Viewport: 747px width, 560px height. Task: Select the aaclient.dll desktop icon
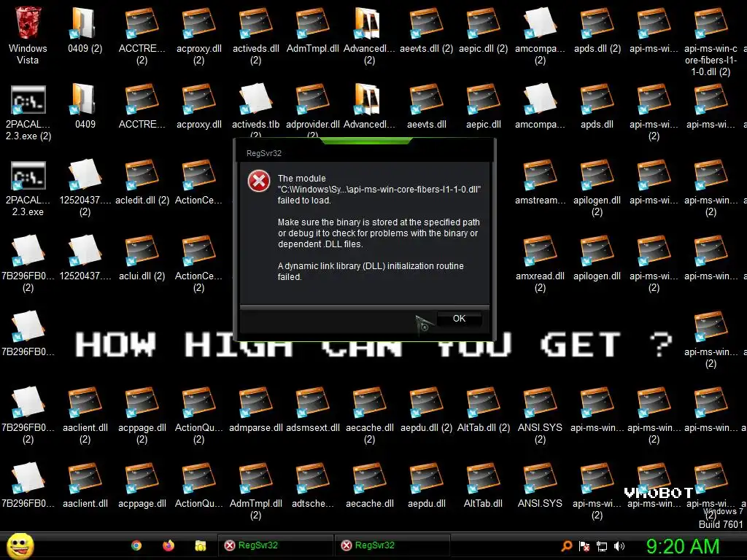(85, 485)
